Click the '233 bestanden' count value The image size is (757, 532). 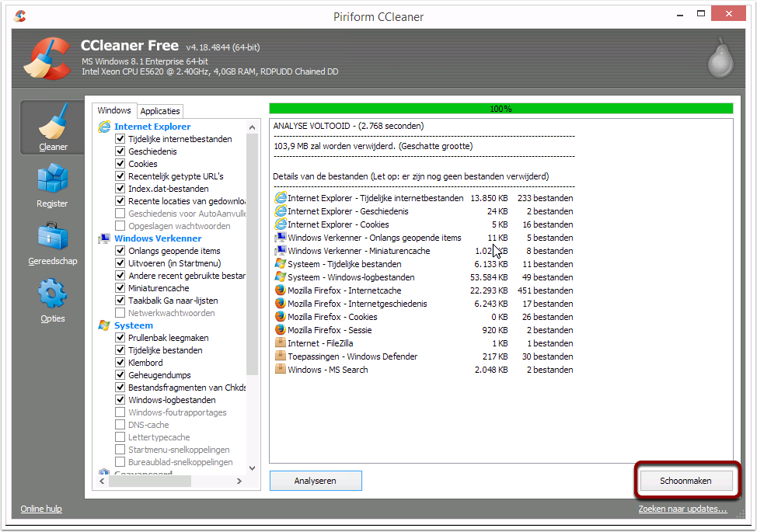546,198
